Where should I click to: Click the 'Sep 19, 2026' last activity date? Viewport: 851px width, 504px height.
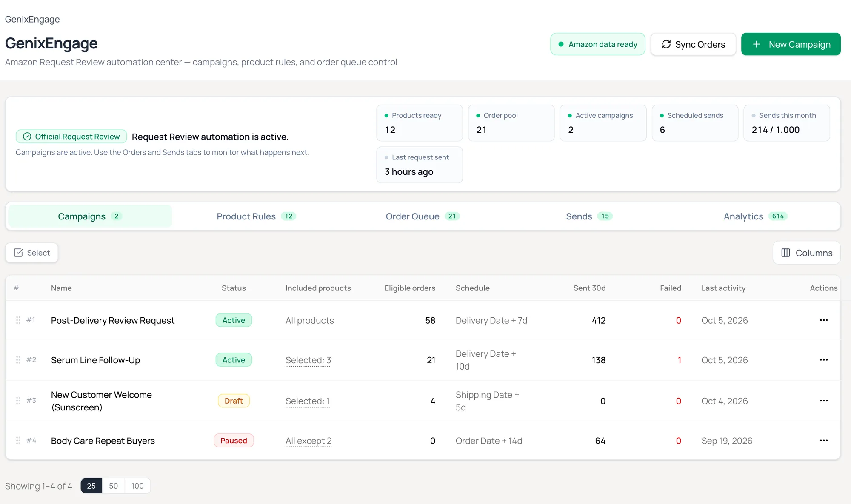pos(727,441)
